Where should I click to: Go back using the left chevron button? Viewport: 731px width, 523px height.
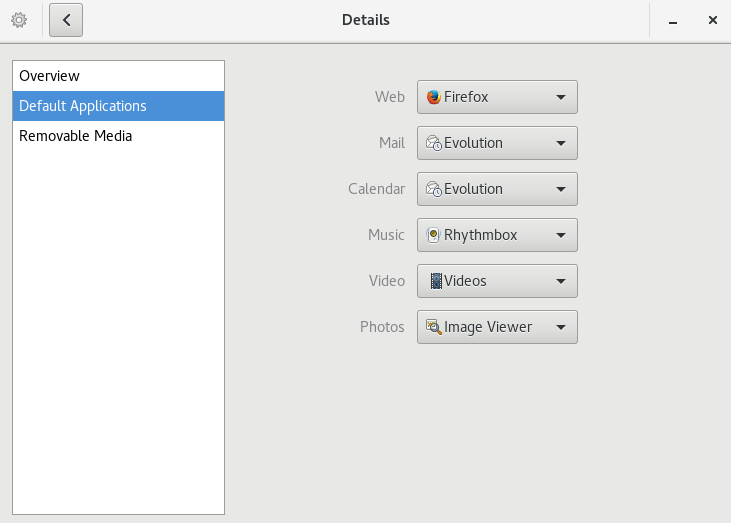point(66,20)
